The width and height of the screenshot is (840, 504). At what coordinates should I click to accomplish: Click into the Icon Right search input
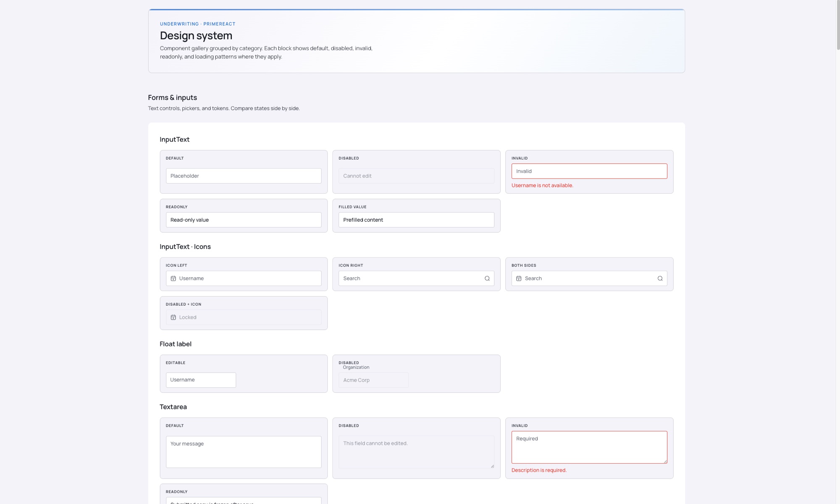416,278
